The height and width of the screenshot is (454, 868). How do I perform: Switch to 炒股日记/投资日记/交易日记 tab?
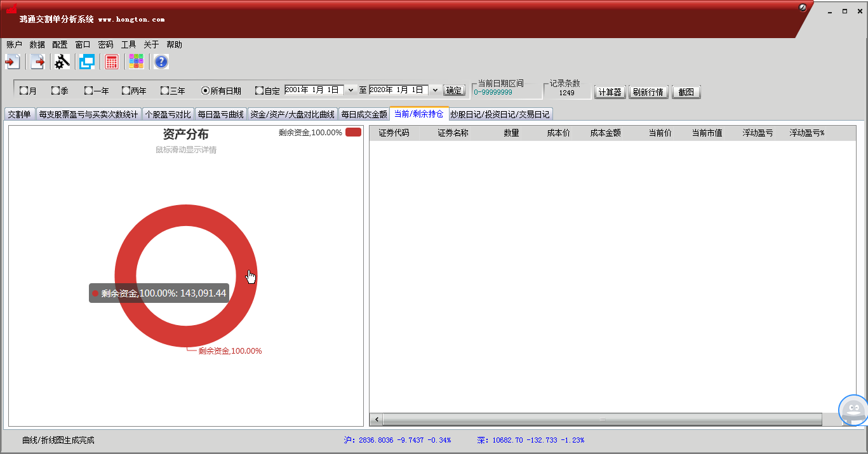[500, 114]
